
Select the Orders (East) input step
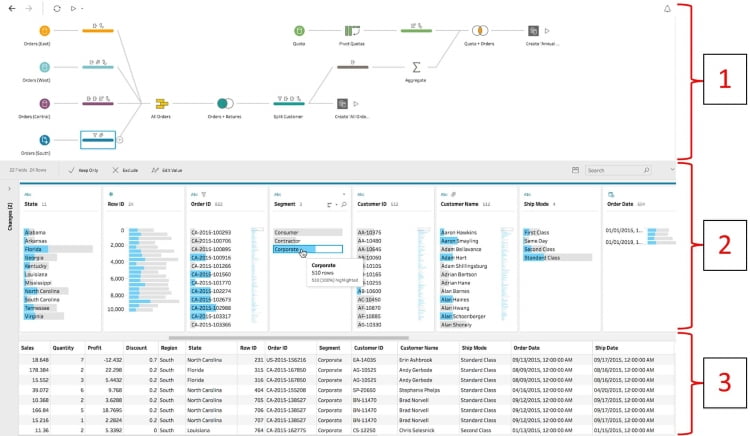[x=44, y=31]
